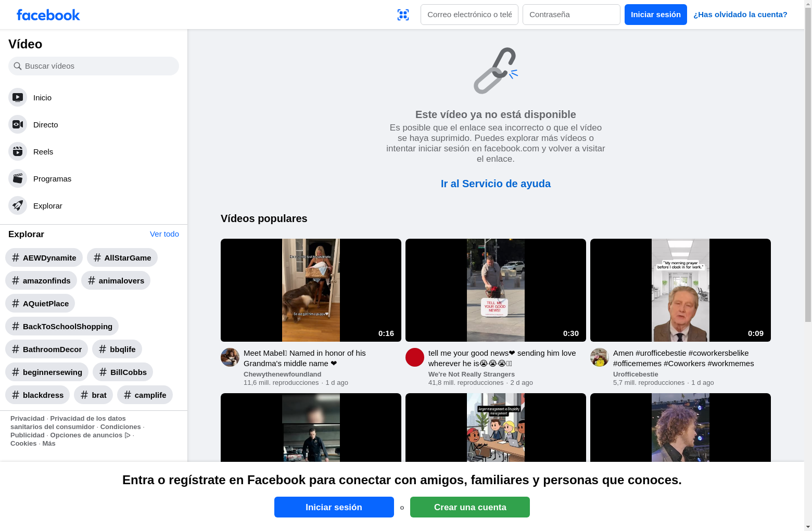This screenshot has height=531, width=812.
Task: Click Ver todo in Explorar section
Action: tap(164, 234)
